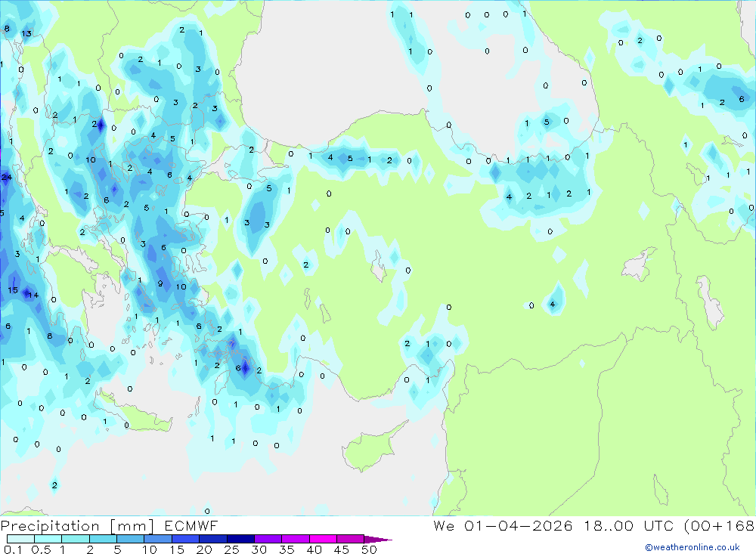
Task: Click the legend label '45'
Action: pos(342,549)
